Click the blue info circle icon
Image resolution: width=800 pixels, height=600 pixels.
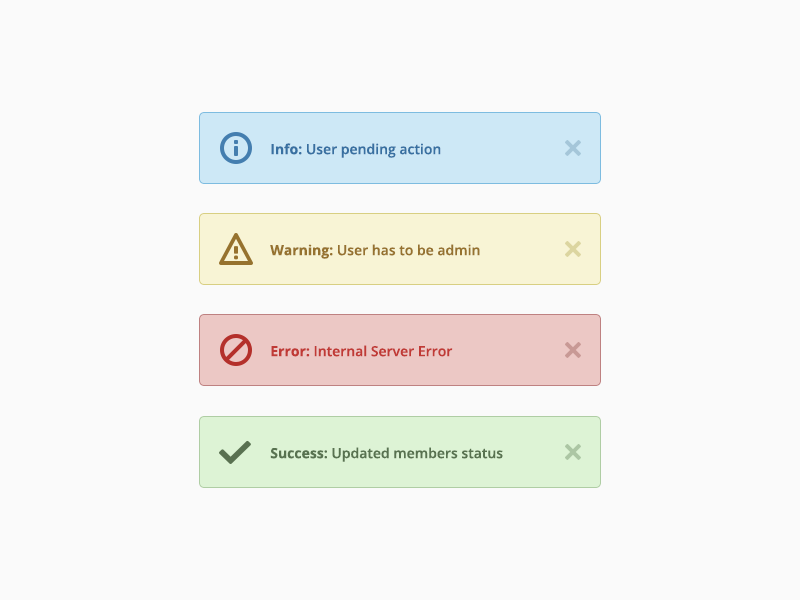[x=235, y=148]
